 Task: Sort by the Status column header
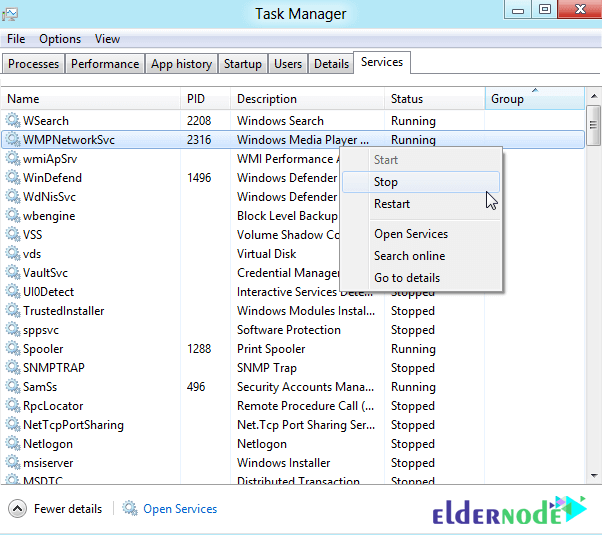tap(435, 99)
